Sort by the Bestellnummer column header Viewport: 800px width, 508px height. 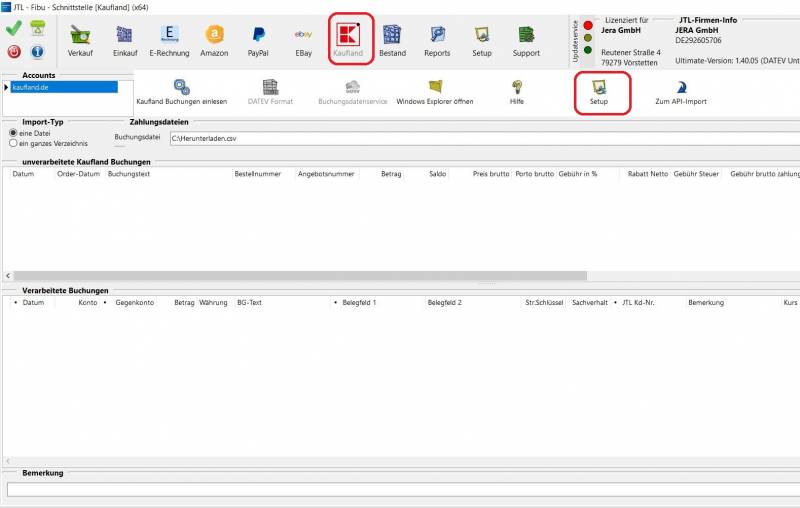click(x=259, y=174)
